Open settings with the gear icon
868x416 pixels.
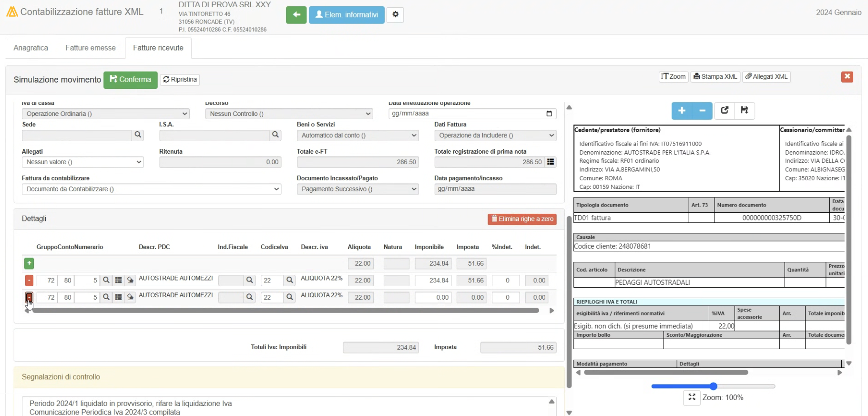click(395, 15)
